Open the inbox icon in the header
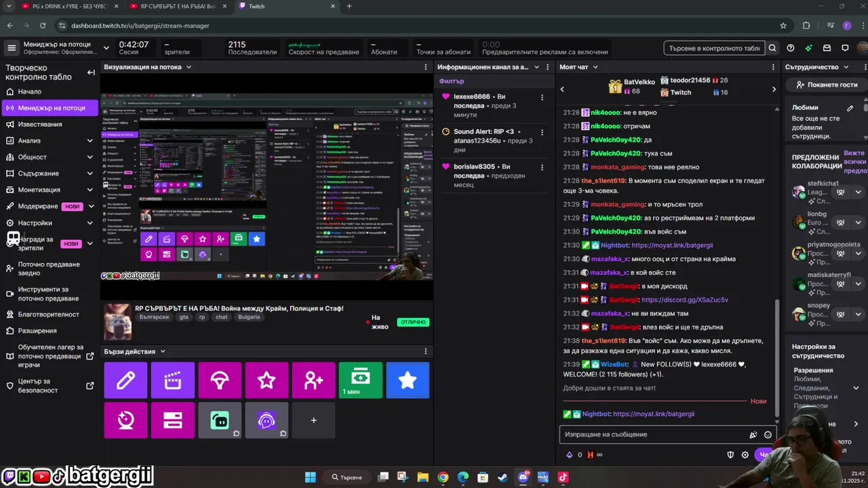Viewport: 868px width, 488px height. click(x=827, y=48)
